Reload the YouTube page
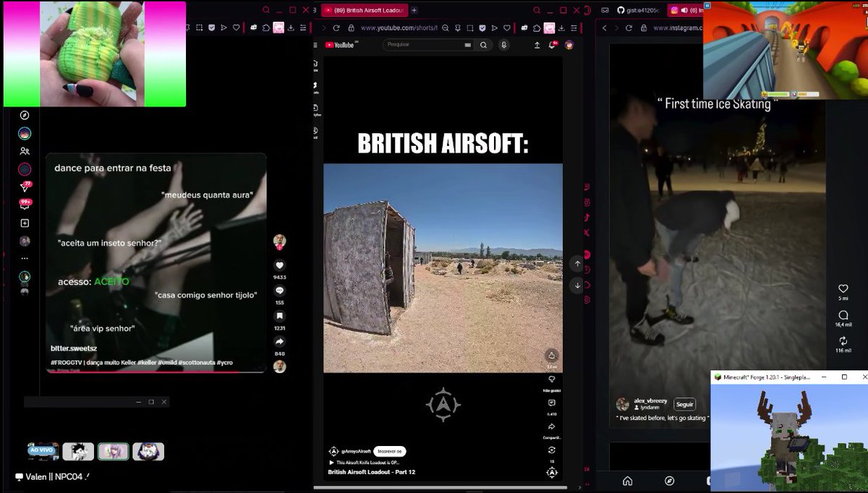 pos(338,27)
